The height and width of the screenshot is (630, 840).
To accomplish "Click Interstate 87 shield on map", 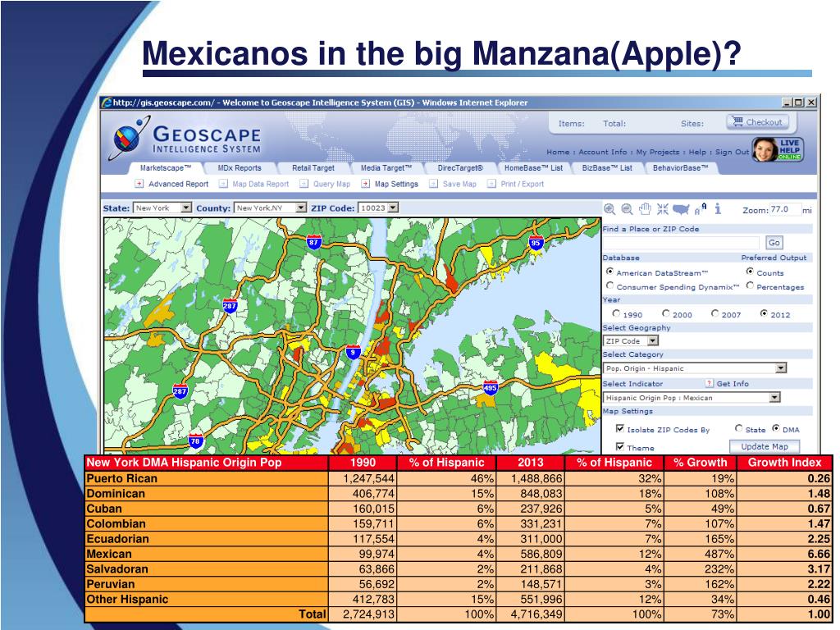I will click(x=313, y=242).
